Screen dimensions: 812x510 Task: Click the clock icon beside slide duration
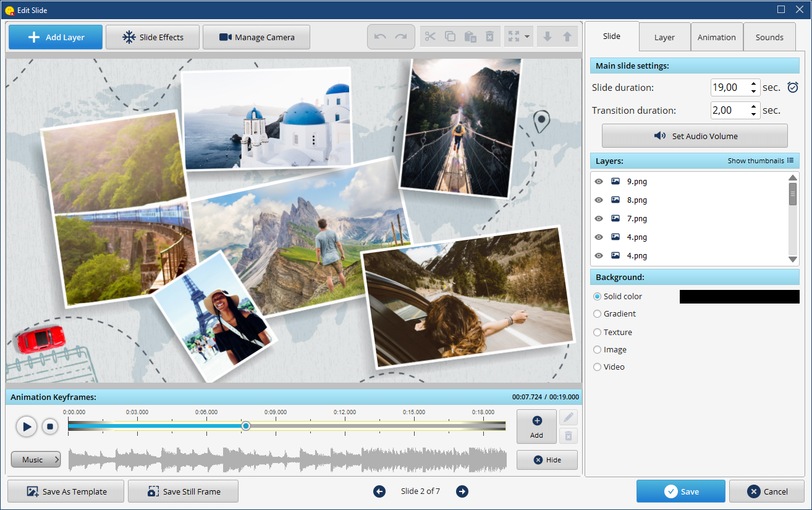(793, 88)
